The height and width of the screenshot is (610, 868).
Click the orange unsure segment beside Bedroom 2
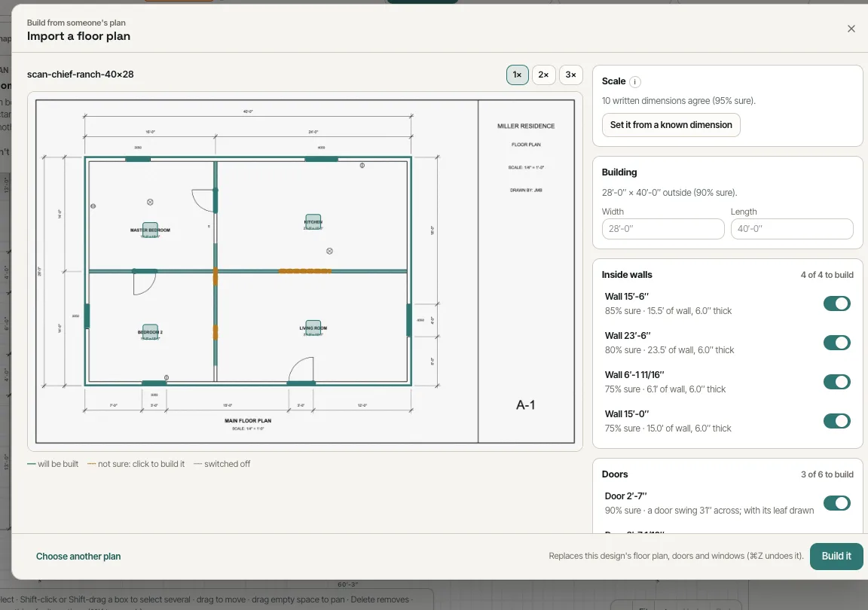[215, 332]
